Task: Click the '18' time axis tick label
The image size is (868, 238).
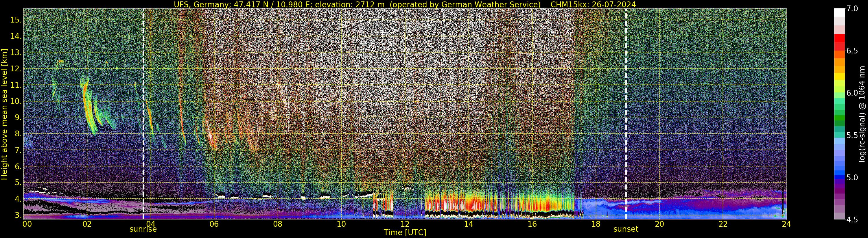Action: [596, 224]
